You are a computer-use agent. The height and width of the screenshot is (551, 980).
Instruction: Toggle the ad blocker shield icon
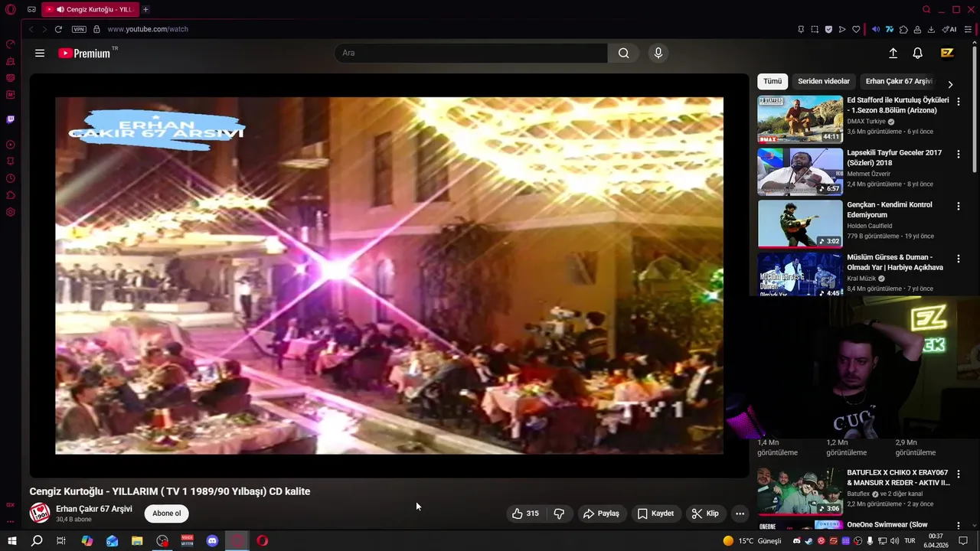point(828,29)
